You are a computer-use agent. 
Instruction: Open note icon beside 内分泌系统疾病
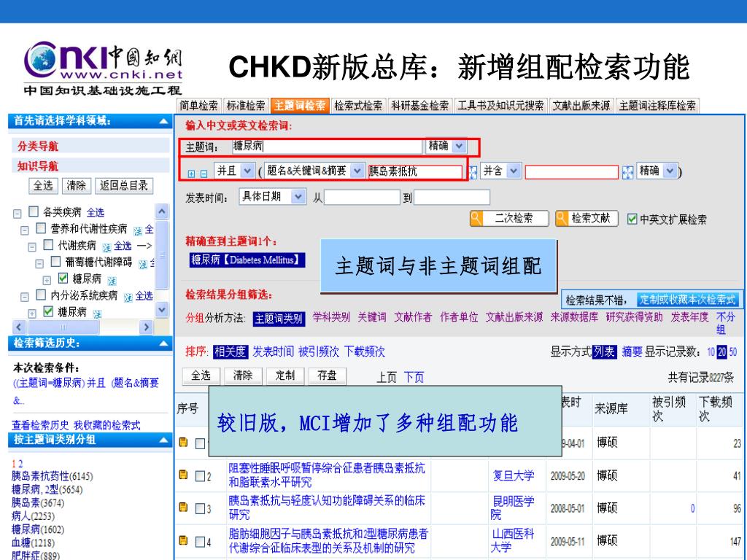[128, 297]
